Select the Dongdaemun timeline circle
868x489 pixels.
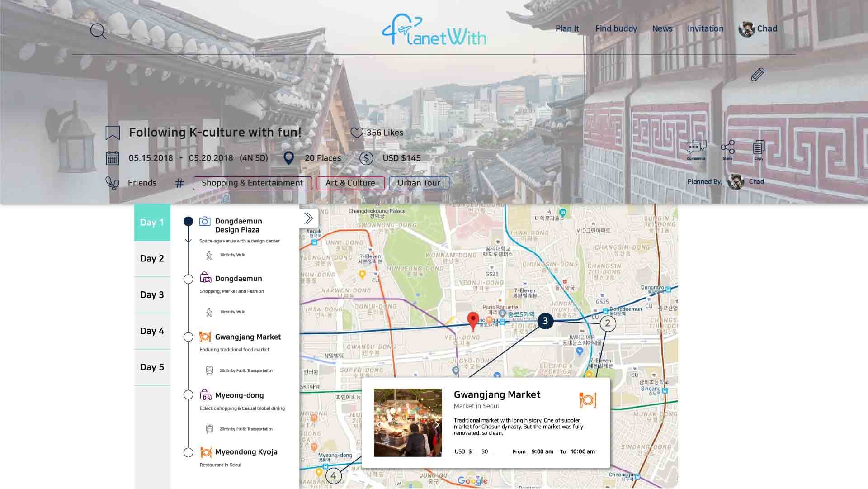189,279
